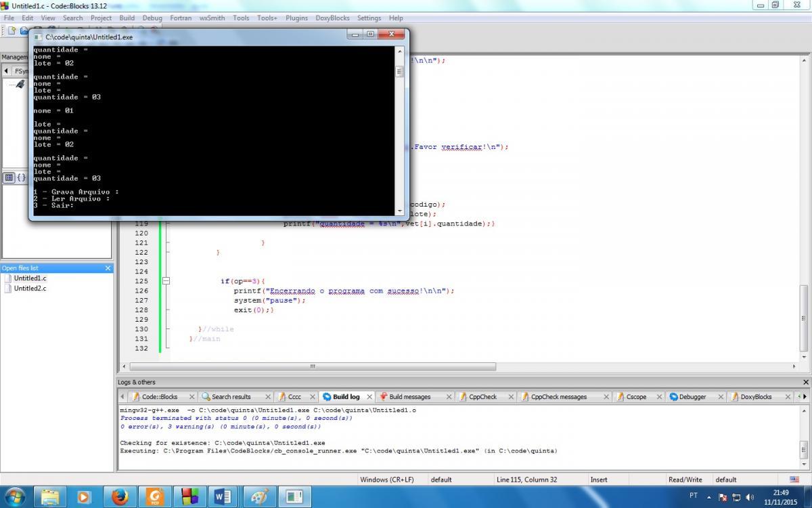Open Windows Explorer from the taskbar

51,496
